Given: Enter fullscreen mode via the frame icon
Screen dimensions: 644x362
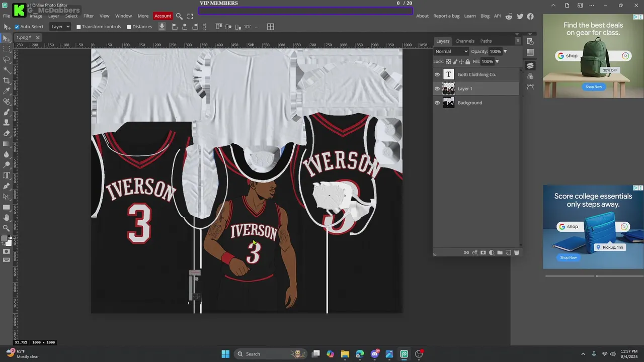Looking at the screenshot, I should [190, 16].
